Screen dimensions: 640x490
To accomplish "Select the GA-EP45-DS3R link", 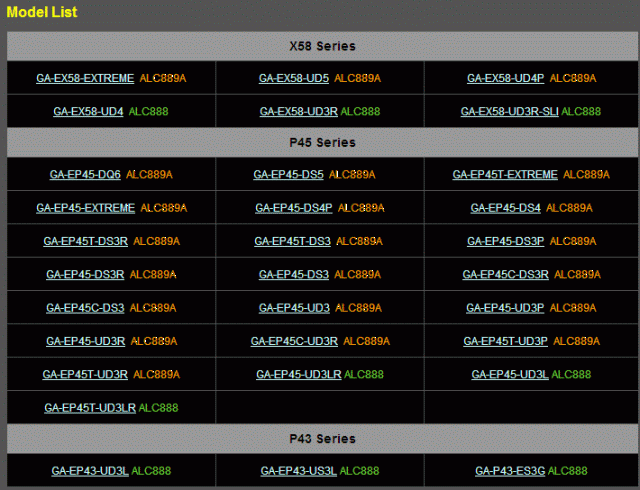I will click(85, 274).
